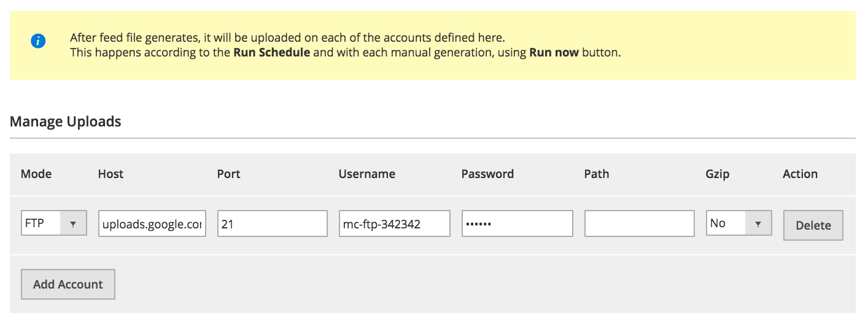Click the blue info icon in notice

pyautogui.click(x=38, y=42)
